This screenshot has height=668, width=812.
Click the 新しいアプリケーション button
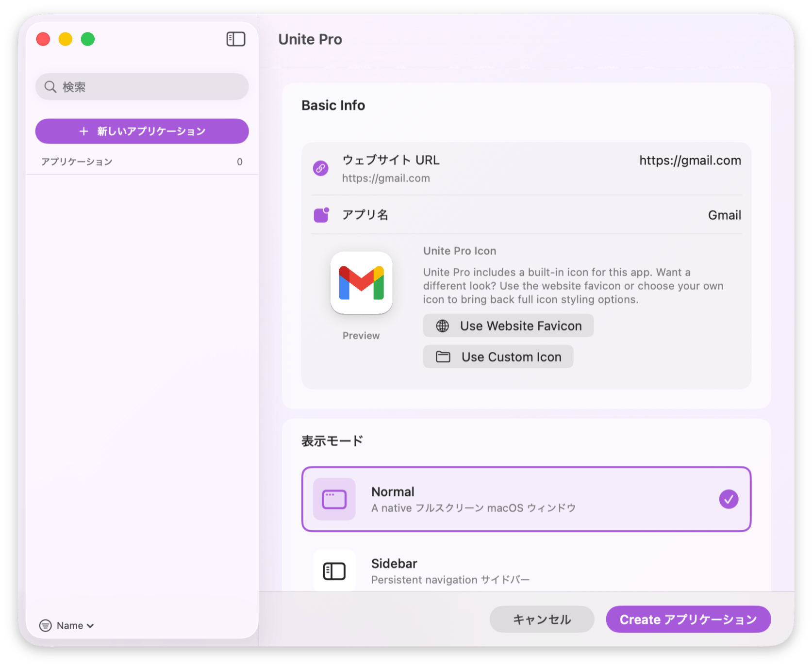click(142, 131)
